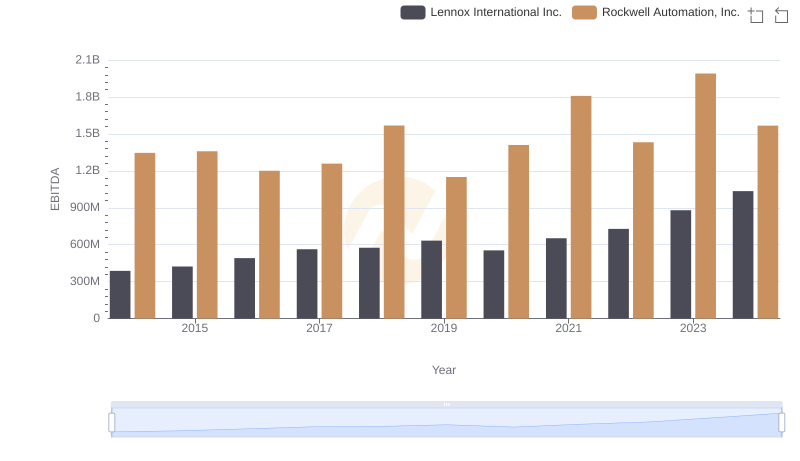This screenshot has height=461, width=800.
Task: Click the right handle of the range slider
Action: tap(781, 423)
